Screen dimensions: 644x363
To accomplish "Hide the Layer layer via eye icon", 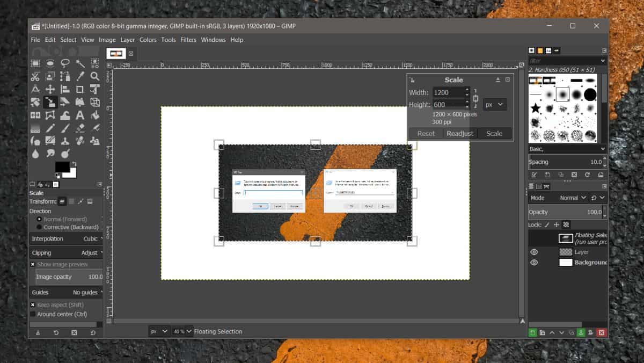I will 534,252.
